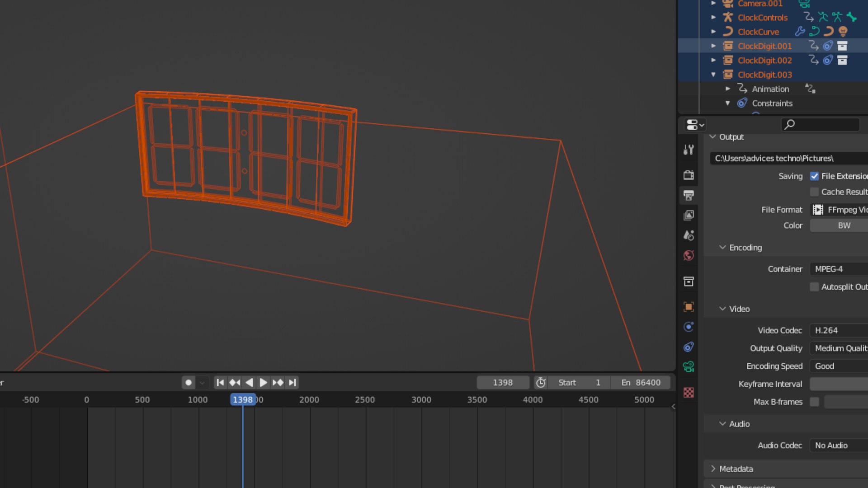Image resolution: width=868 pixels, height=488 pixels.
Task: Select ClockDigit.002 in the outliner
Action: pos(764,61)
